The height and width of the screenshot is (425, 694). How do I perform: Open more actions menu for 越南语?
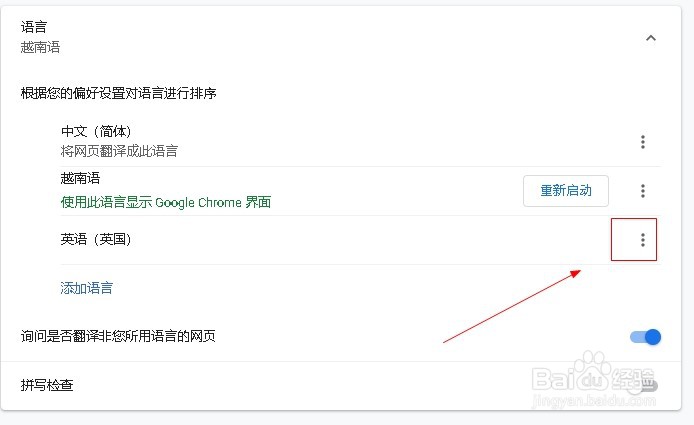point(643,191)
